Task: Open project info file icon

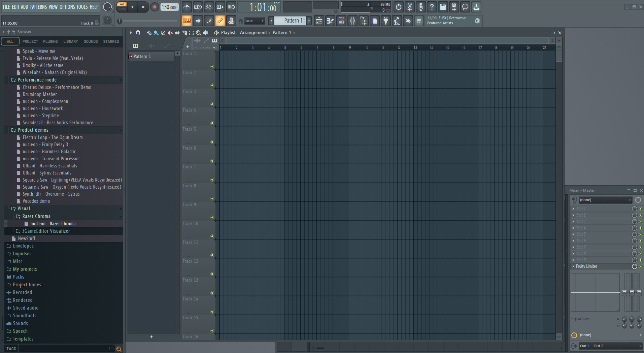Action: point(375,21)
